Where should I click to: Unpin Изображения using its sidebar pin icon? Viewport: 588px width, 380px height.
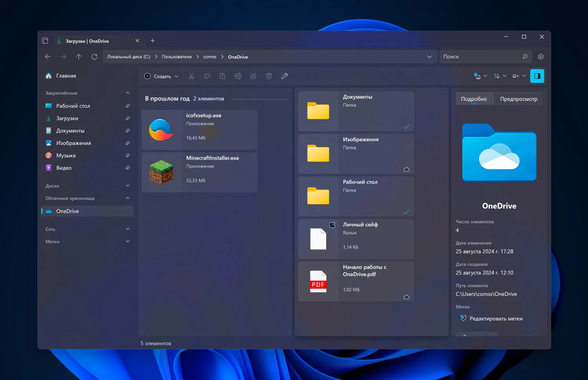(127, 143)
